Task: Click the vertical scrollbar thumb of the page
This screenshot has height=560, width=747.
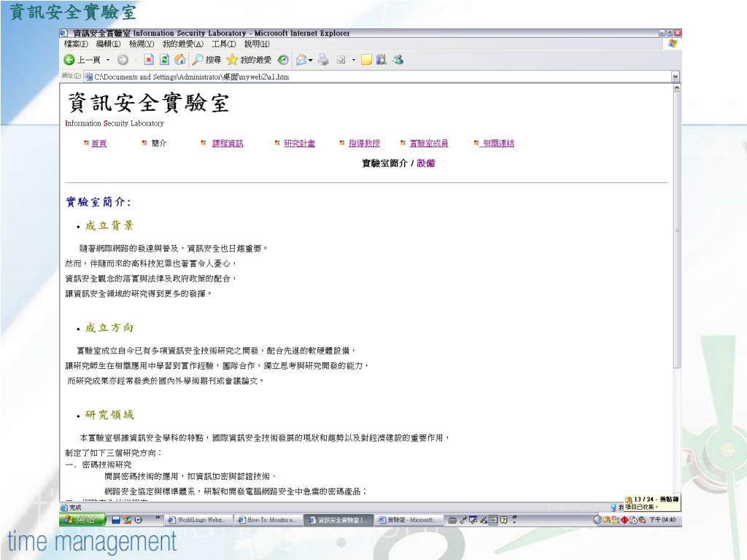Action: click(x=676, y=230)
